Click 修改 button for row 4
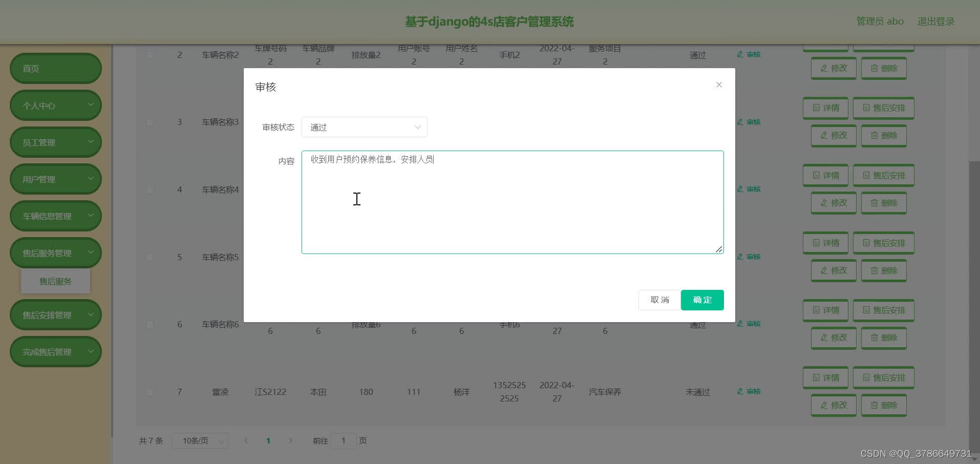 click(x=834, y=203)
